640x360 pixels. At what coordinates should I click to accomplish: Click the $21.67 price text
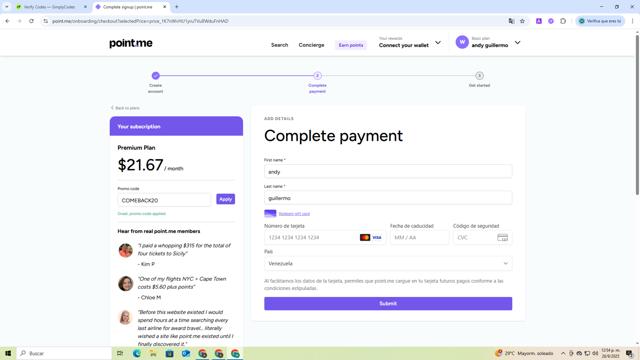coord(140,165)
